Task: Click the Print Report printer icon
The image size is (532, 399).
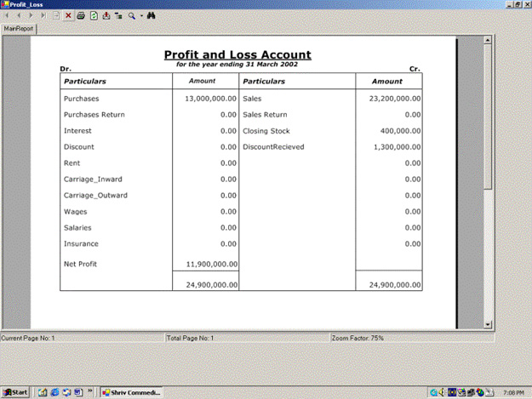Action: (x=81, y=15)
